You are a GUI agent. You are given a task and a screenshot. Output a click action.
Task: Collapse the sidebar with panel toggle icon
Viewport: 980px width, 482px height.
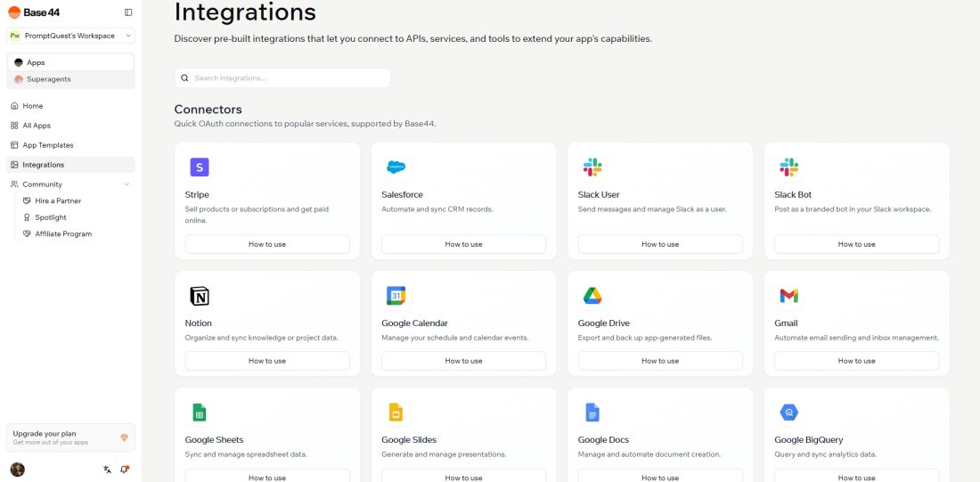(x=128, y=12)
